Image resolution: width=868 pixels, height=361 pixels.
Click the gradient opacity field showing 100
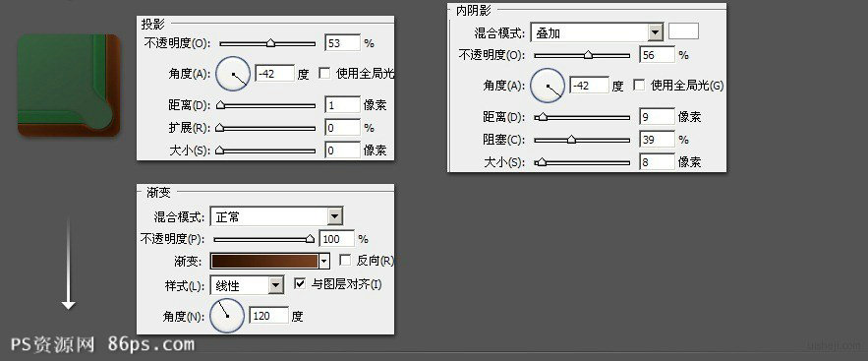[337, 239]
